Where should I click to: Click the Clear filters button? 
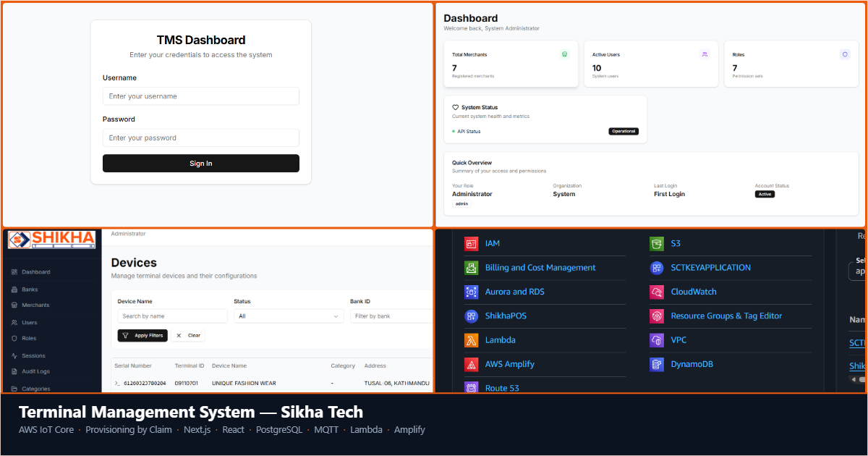[189, 336]
